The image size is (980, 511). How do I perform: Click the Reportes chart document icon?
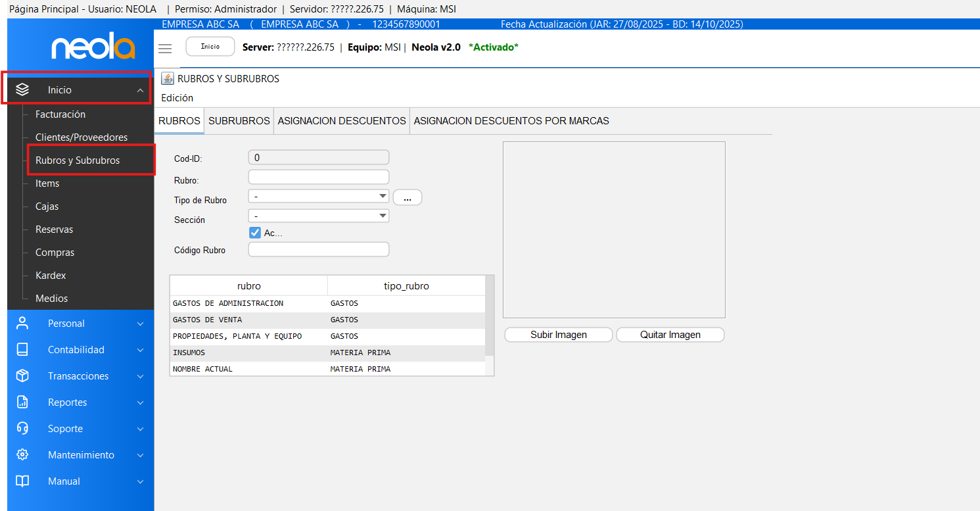[22, 402]
